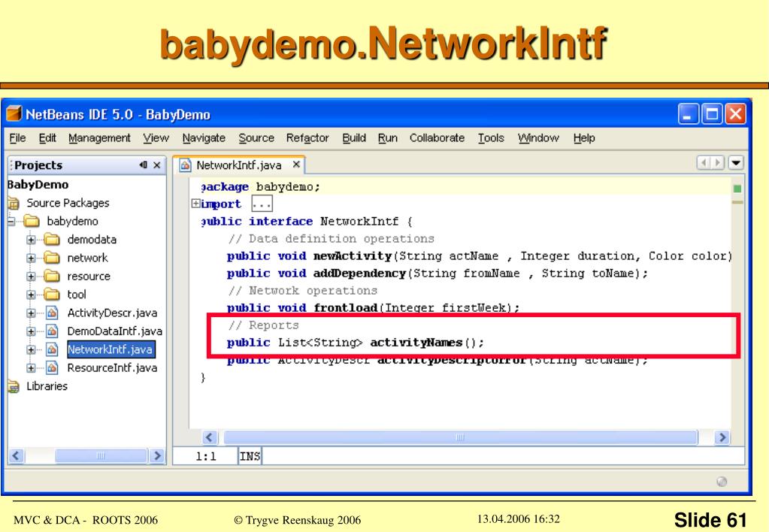Click the NetBeans cube application icon
This screenshot has width=769, height=532.
(x=14, y=113)
